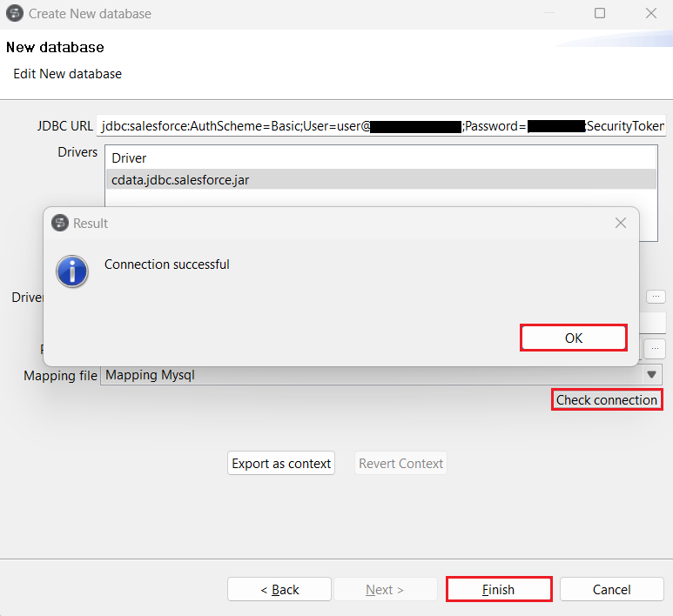Open the Mapping file dropdown

[650, 375]
